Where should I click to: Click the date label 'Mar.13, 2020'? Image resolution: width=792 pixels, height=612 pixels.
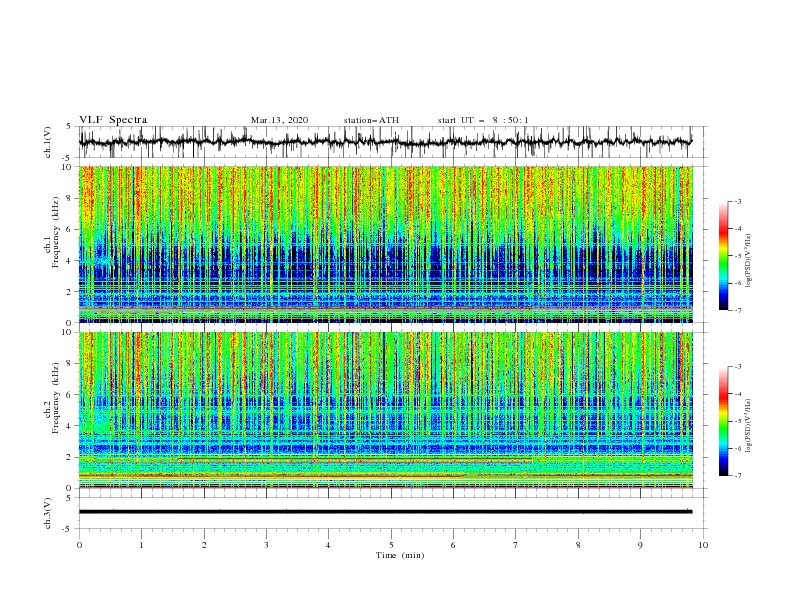pyautogui.click(x=279, y=120)
